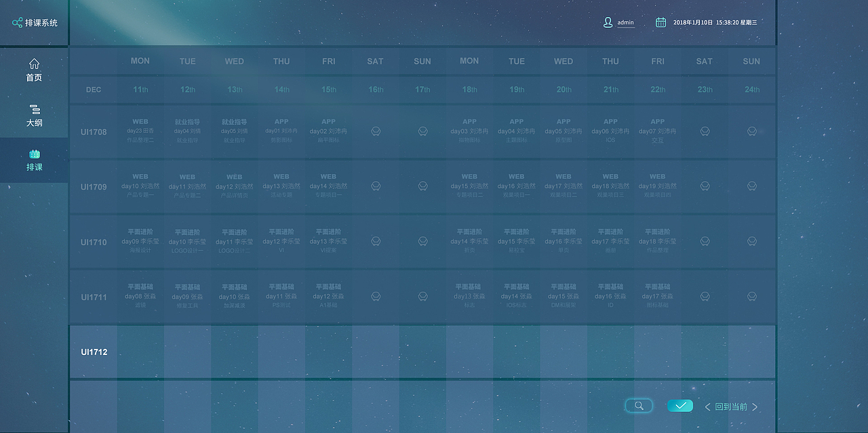Click the 18th date header
Viewport: 868px width, 433px height.
click(x=469, y=90)
